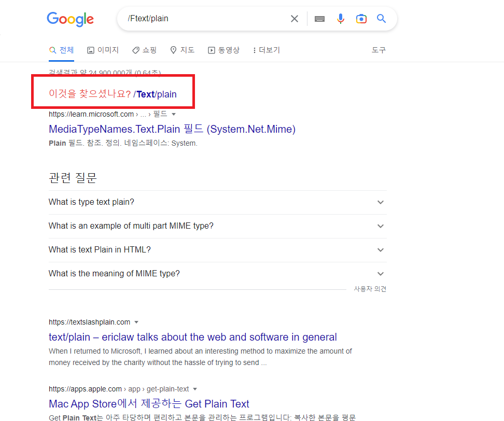Viewport: 504px width, 421px height.
Task: Open the 더보기 menu
Action: 267,50
